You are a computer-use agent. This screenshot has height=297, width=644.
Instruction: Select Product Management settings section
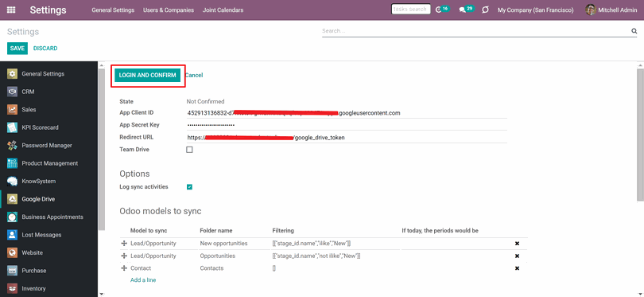(x=48, y=163)
